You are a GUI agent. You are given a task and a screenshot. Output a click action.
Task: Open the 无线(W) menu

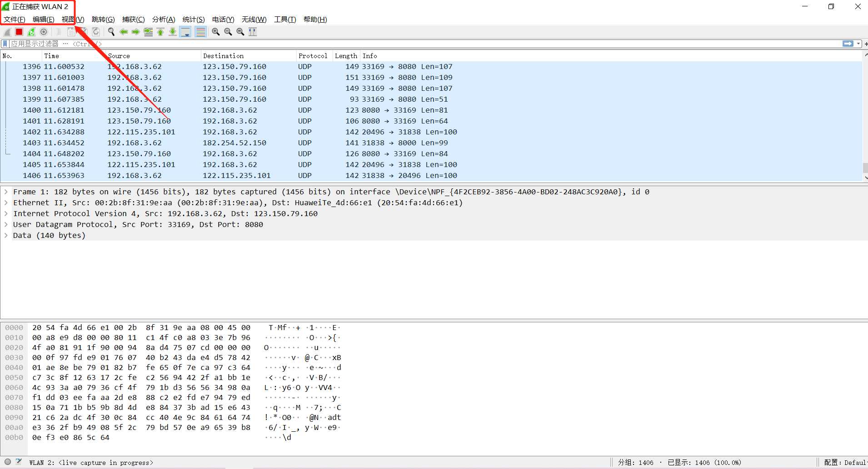click(x=254, y=20)
